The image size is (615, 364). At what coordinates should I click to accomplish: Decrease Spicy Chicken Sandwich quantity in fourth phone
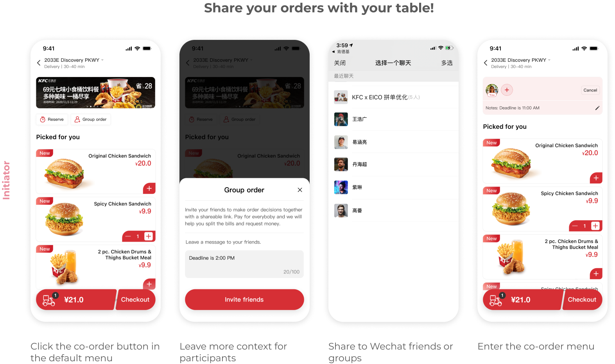575,226
